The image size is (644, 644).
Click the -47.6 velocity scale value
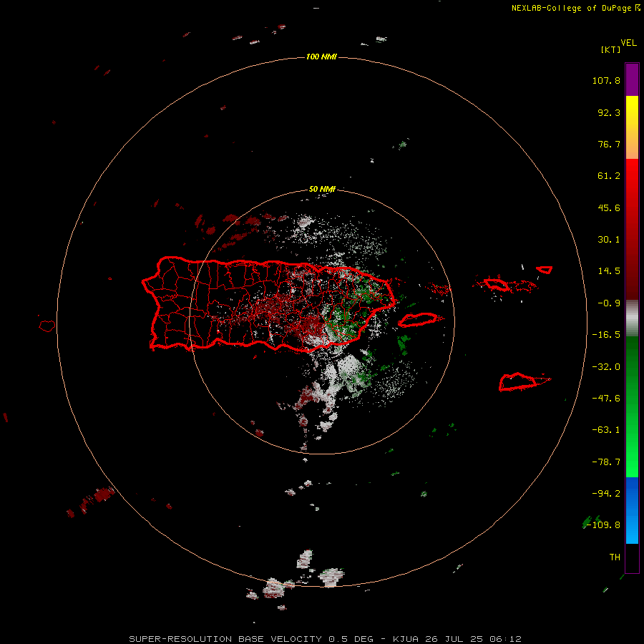point(606,399)
